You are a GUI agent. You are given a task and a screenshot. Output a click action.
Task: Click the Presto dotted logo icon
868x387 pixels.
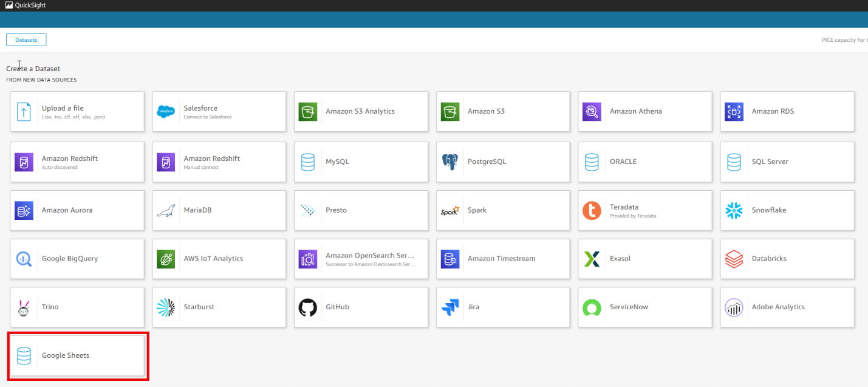click(x=308, y=210)
